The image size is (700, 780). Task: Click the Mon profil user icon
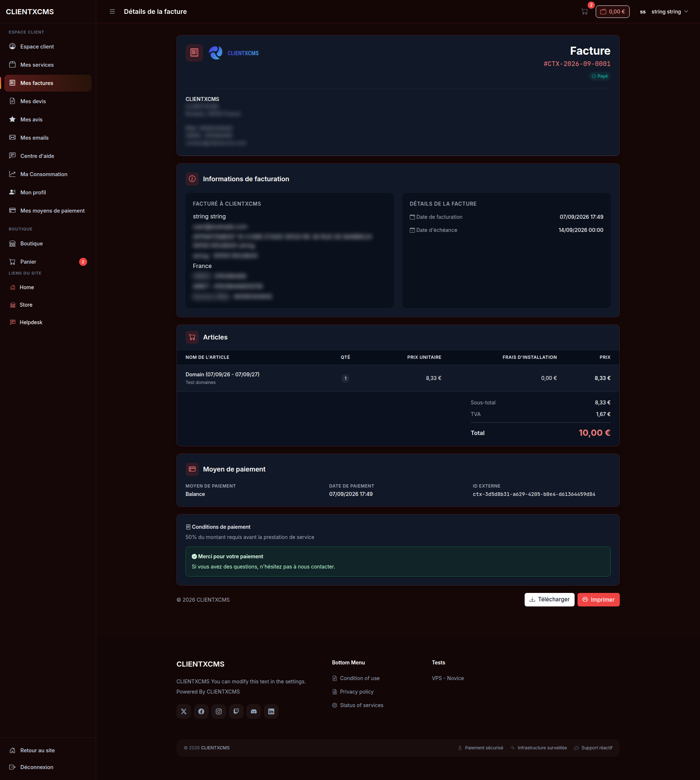[12, 192]
